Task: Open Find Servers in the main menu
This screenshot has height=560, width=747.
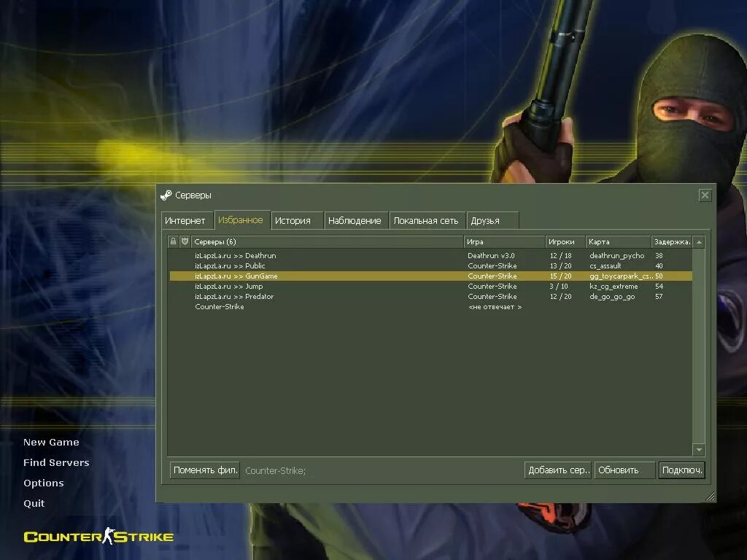Action: pos(56,462)
